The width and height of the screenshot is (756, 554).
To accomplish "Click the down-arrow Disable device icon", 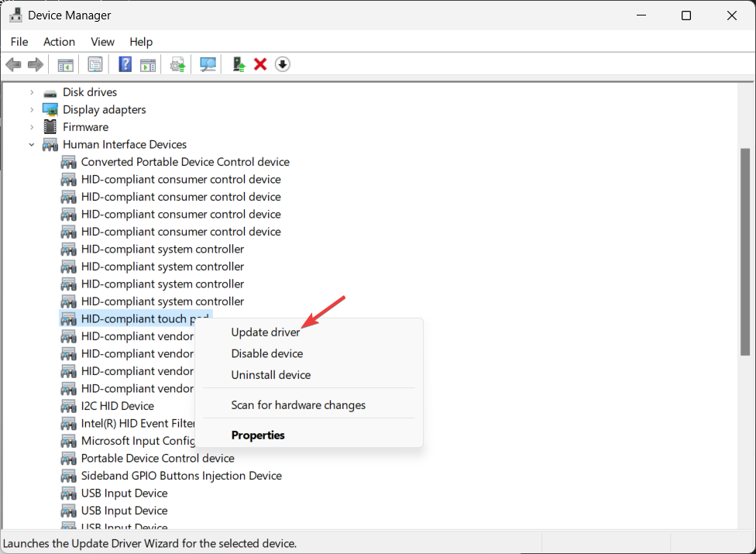I will [x=283, y=64].
